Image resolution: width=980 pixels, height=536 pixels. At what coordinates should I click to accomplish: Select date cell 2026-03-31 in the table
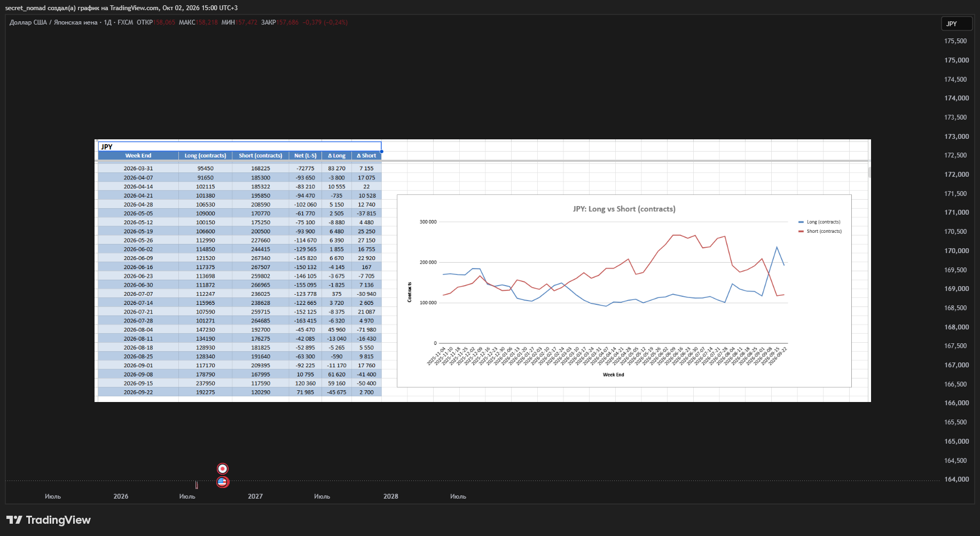pyautogui.click(x=138, y=169)
